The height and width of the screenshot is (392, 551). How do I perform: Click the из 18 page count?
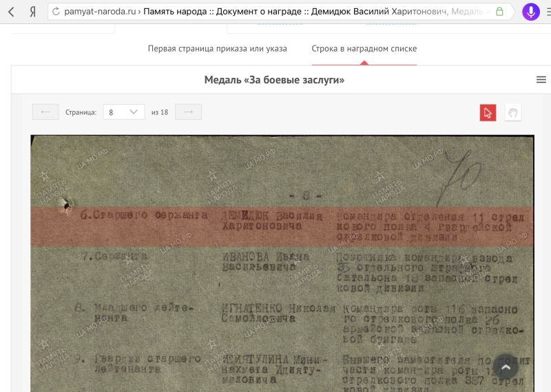tap(160, 112)
